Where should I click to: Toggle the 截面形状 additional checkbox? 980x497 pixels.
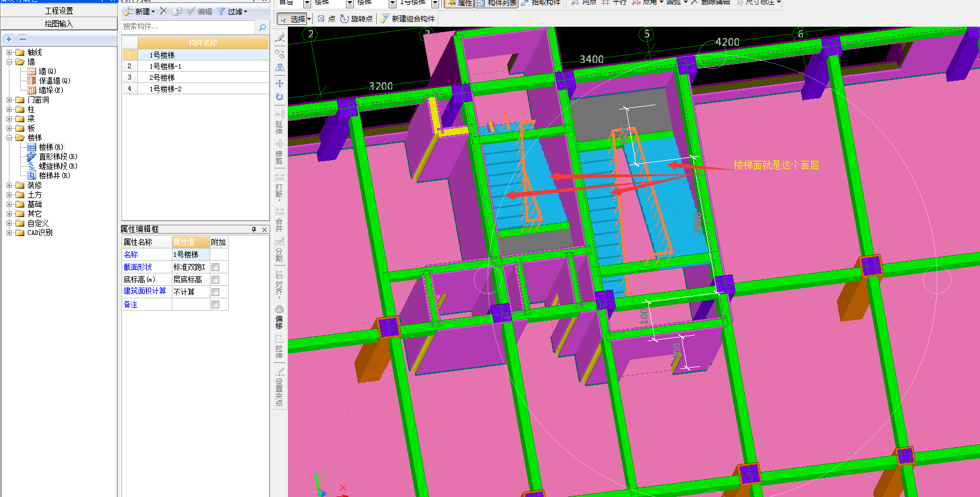(x=216, y=267)
